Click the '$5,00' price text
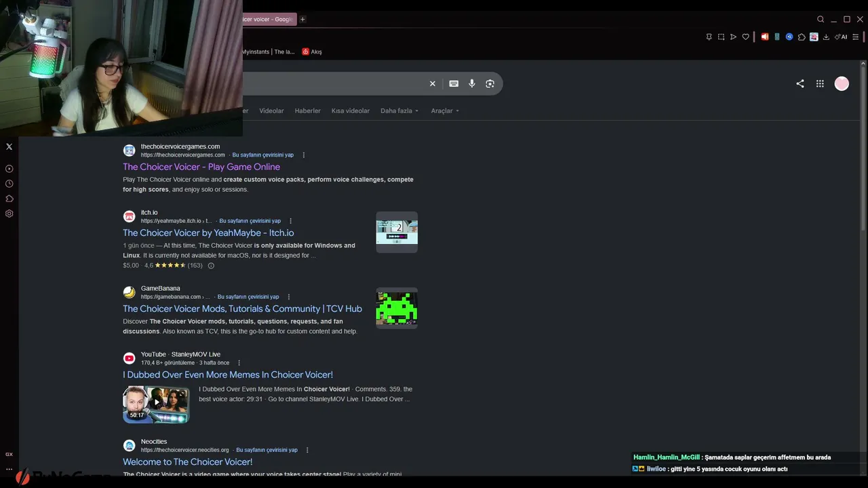 (x=131, y=266)
